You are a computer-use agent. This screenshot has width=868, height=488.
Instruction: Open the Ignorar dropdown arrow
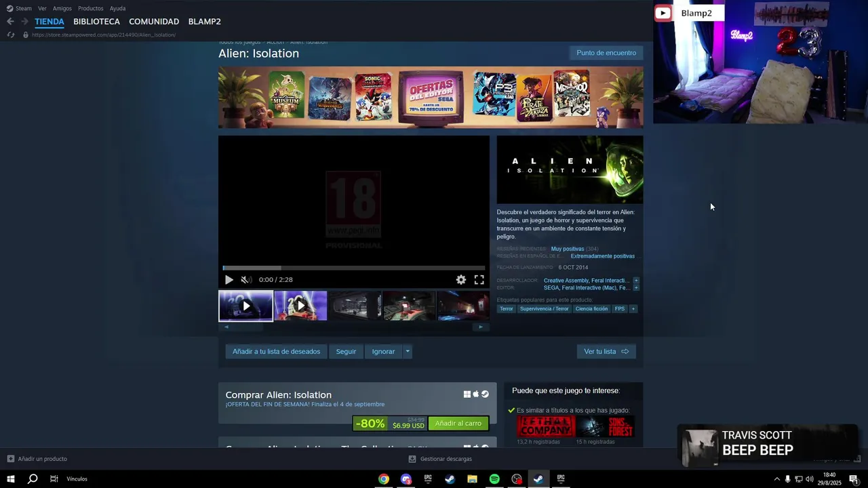(x=408, y=352)
